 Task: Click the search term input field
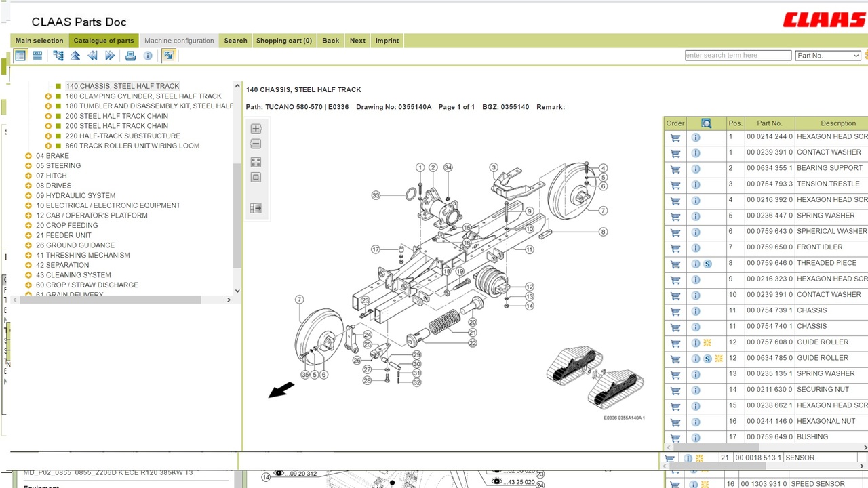(738, 56)
